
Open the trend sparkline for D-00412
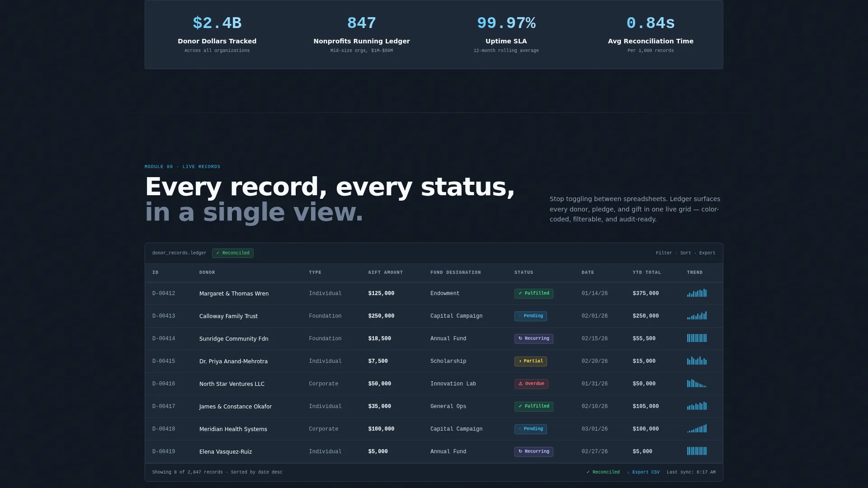(x=697, y=293)
